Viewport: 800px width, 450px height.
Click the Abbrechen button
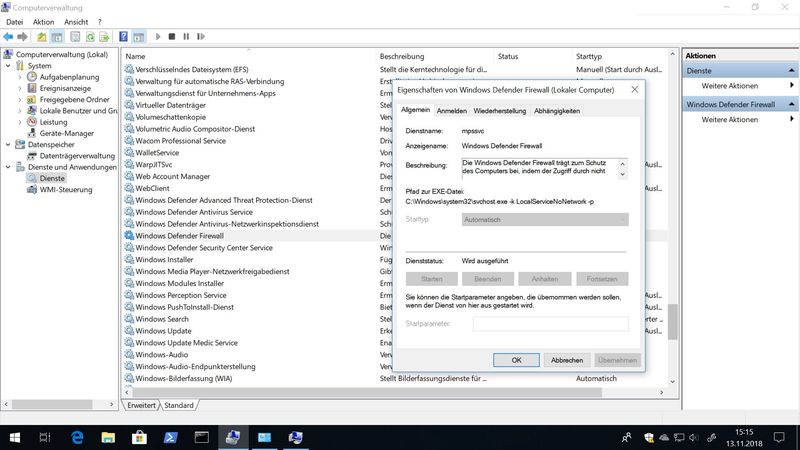(x=567, y=360)
